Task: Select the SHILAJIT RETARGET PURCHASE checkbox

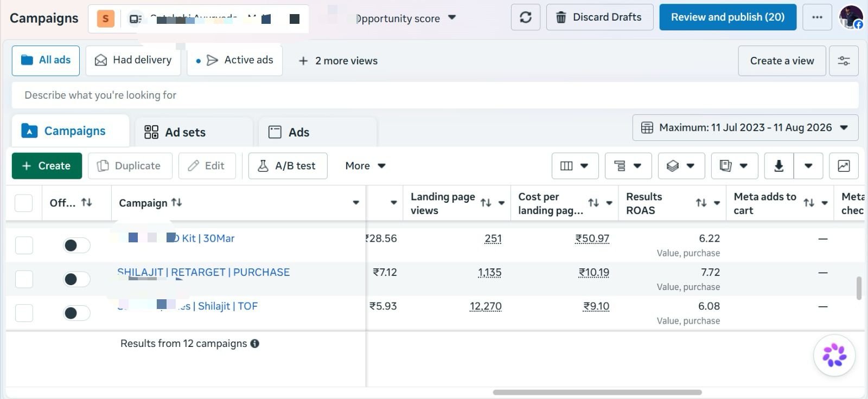Action: pyautogui.click(x=24, y=279)
